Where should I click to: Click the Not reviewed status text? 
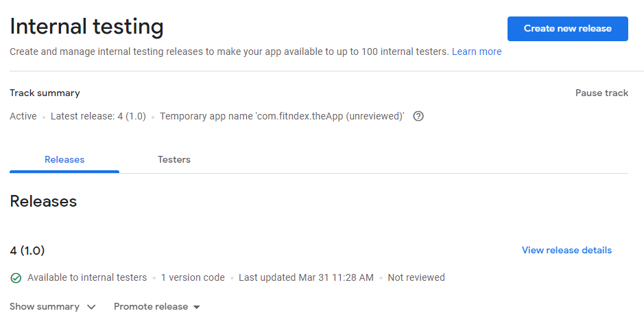click(416, 278)
